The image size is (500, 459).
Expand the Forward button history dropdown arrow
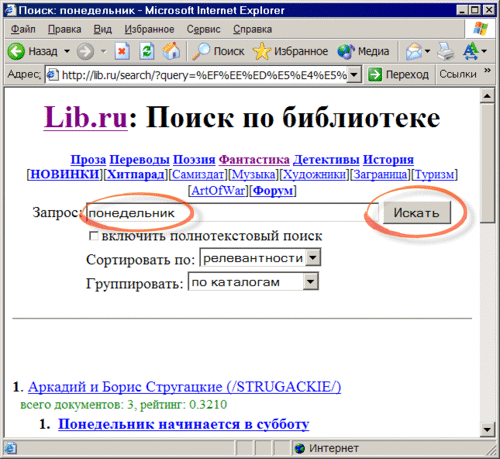click(x=103, y=51)
